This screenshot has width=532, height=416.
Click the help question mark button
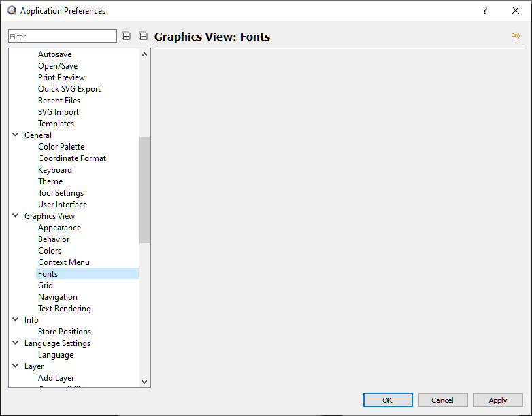coord(485,10)
